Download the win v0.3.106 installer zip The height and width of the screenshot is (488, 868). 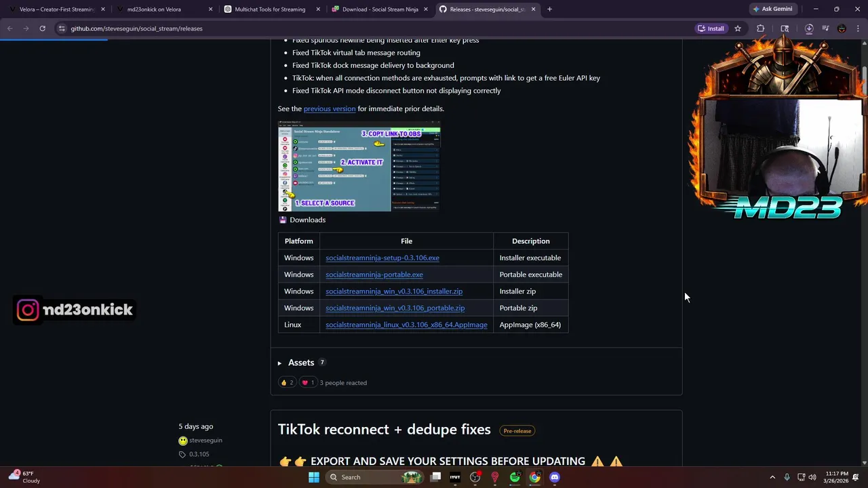(x=394, y=291)
